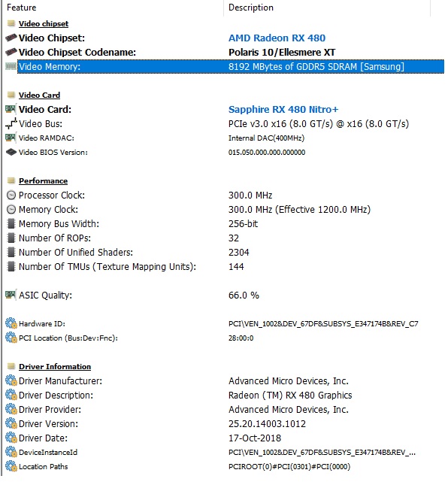Select the Video Card section heading
The image size is (448, 485).
coord(39,95)
